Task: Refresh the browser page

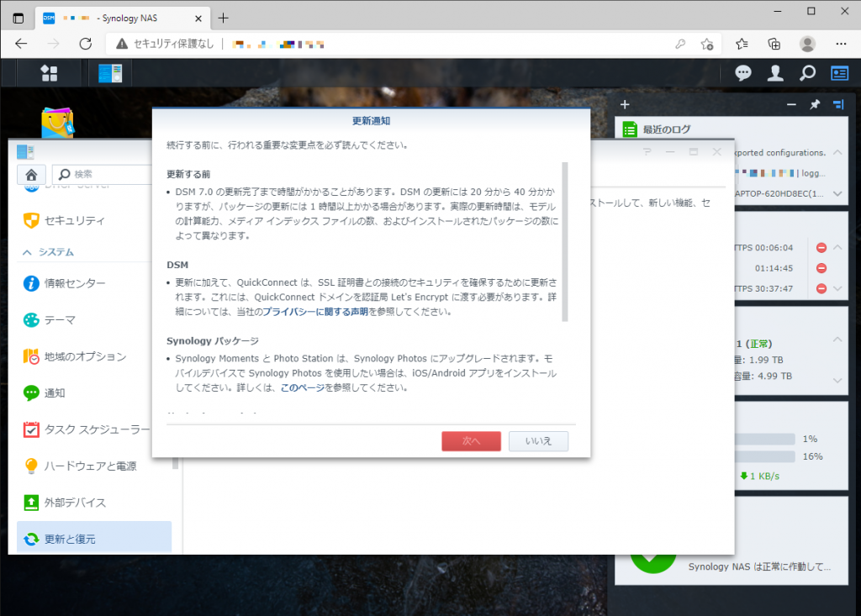Action: (86, 44)
